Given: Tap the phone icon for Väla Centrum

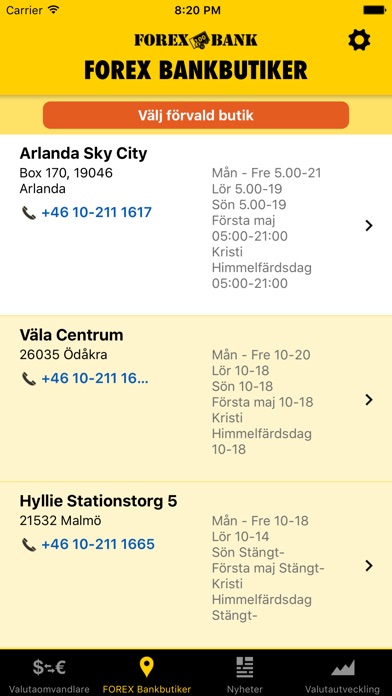Looking at the screenshot, I should [29, 379].
